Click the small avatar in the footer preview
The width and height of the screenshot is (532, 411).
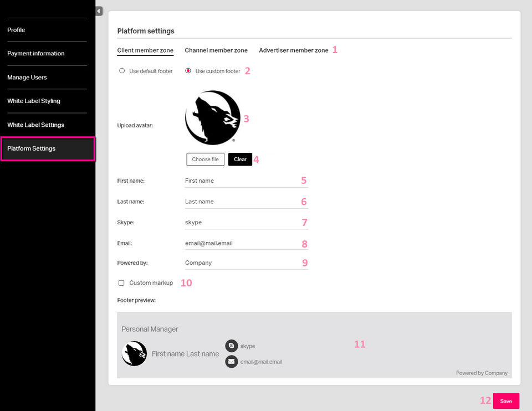134,353
